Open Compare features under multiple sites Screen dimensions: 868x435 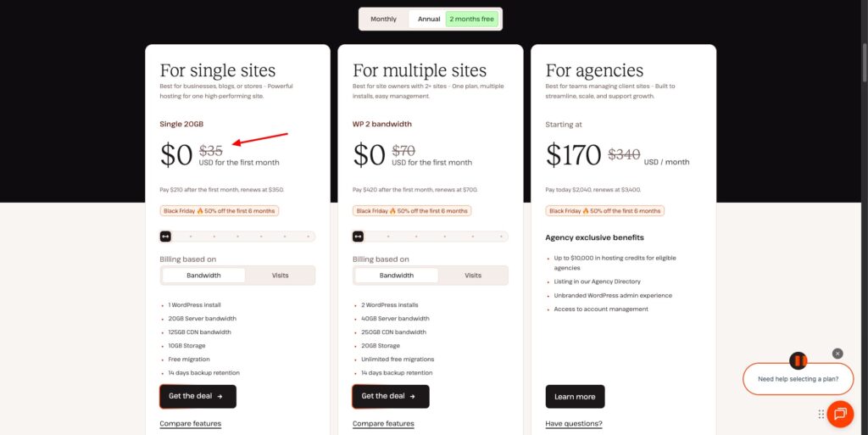pyautogui.click(x=383, y=423)
